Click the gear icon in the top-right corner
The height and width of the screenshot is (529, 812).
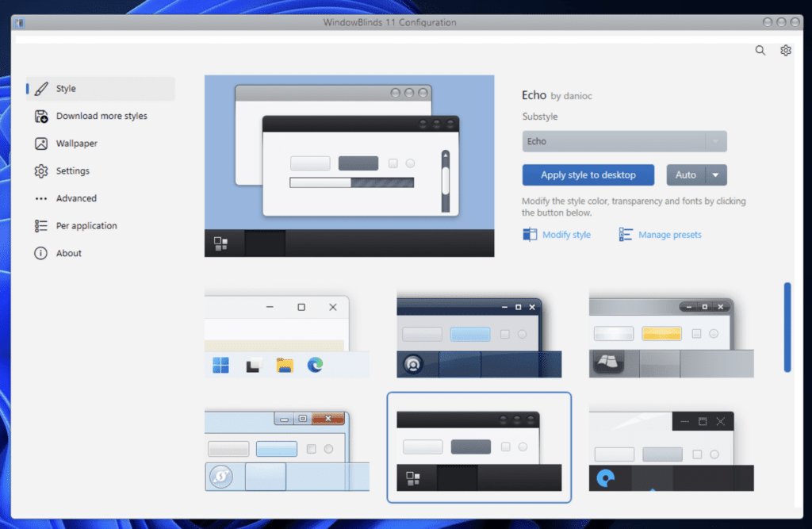(785, 50)
